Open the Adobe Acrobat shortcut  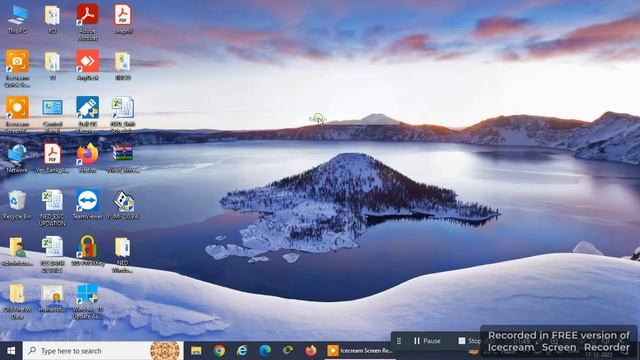[x=87, y=22]
